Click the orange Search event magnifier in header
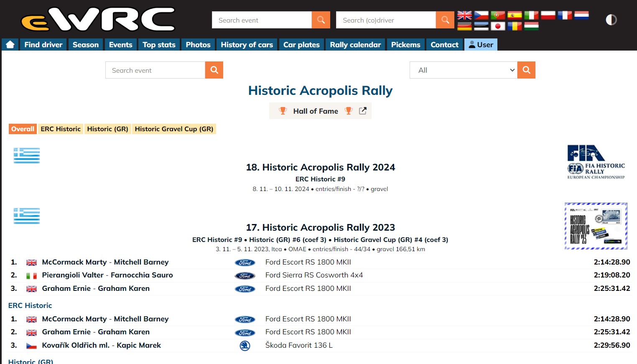 321,20
